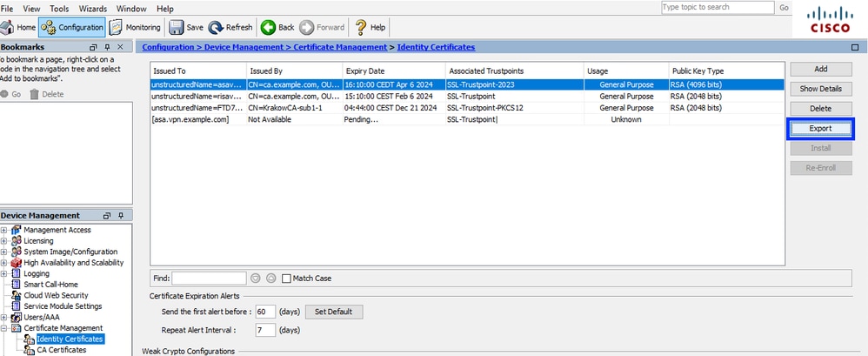Go Back using green arrow
This screenshot has height=356, width=868.
pos(278,27)
